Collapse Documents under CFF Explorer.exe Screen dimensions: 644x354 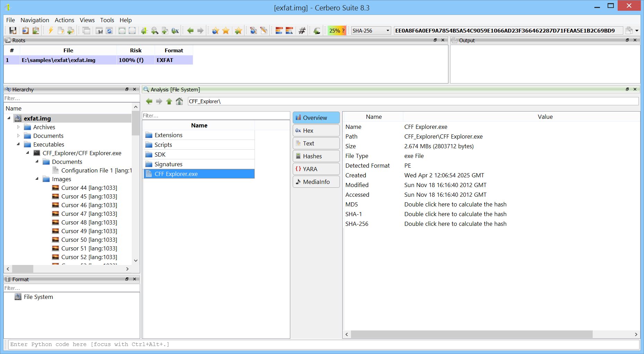coord(37,162)
